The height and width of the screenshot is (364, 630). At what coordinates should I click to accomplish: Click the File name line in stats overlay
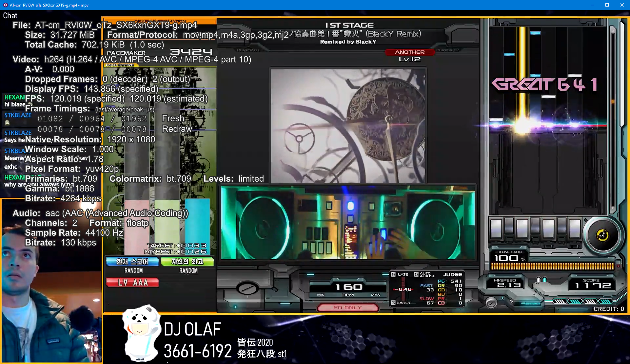(105, 25)
